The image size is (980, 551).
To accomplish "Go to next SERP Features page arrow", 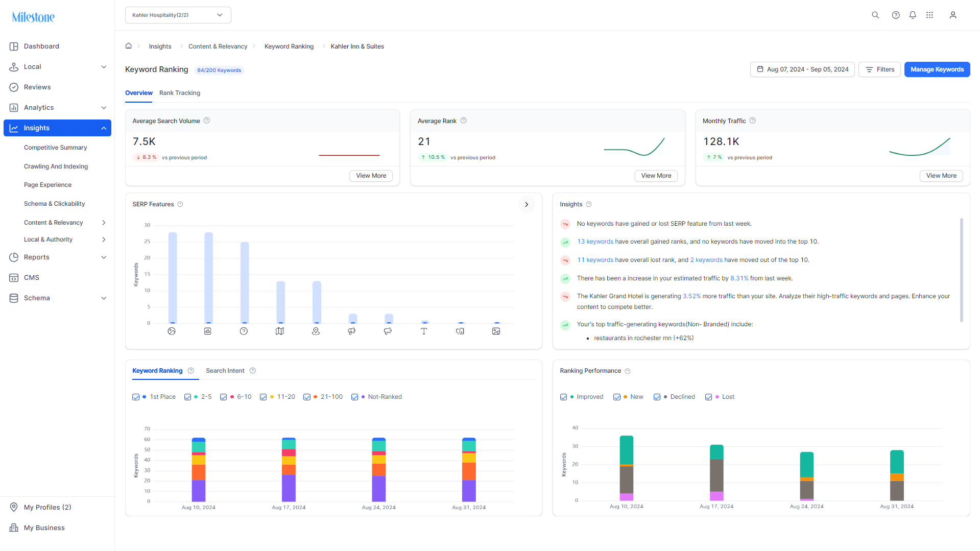I will pyautogui.click(x=527, y=204).
